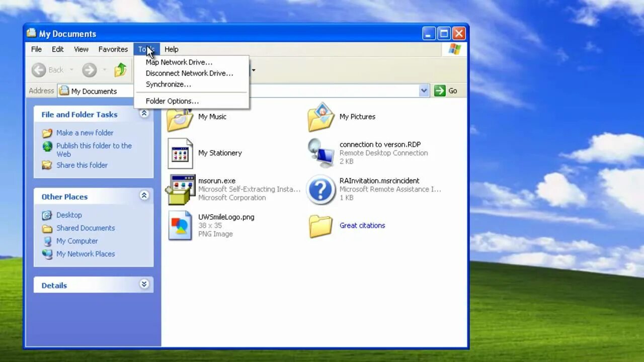Open the Forward button history dropdown
The width and height of the screenshot is (644, 362).
pos(105,70)
